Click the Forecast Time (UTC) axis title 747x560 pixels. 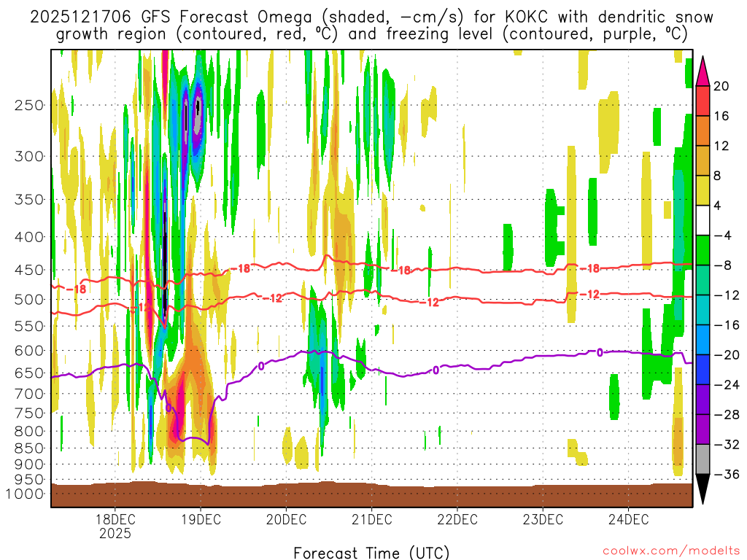point(371,553)
